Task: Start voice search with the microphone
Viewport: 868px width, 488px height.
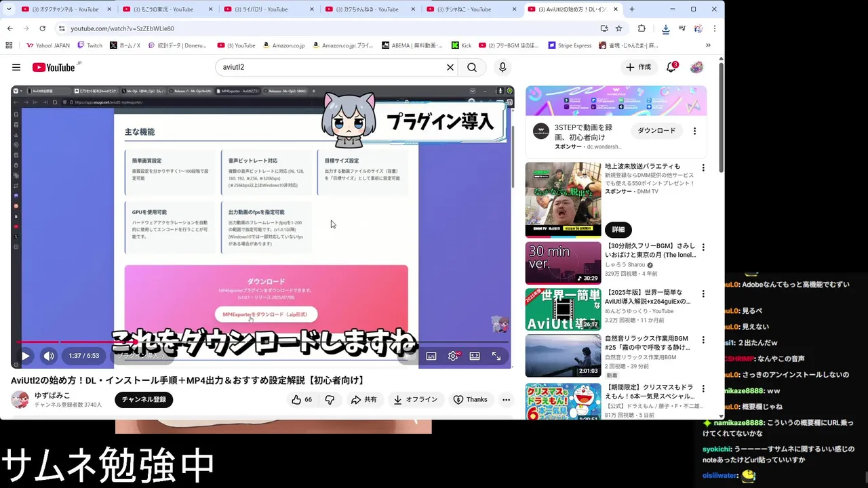Action: (x=502, y=67)
